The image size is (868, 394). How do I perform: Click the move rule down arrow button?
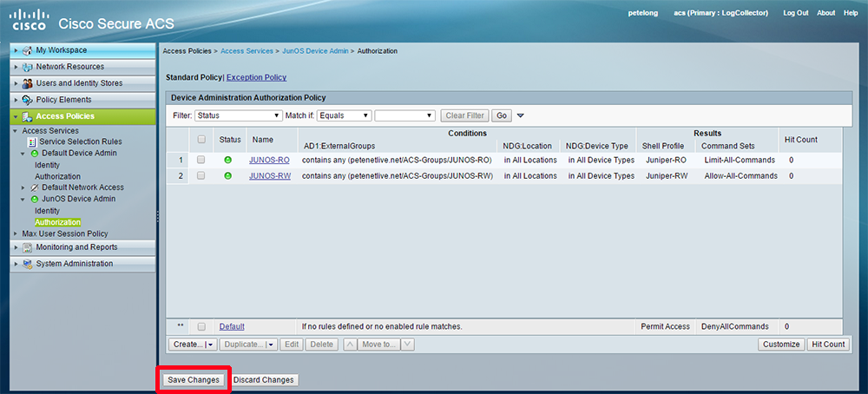coord(407,345)
